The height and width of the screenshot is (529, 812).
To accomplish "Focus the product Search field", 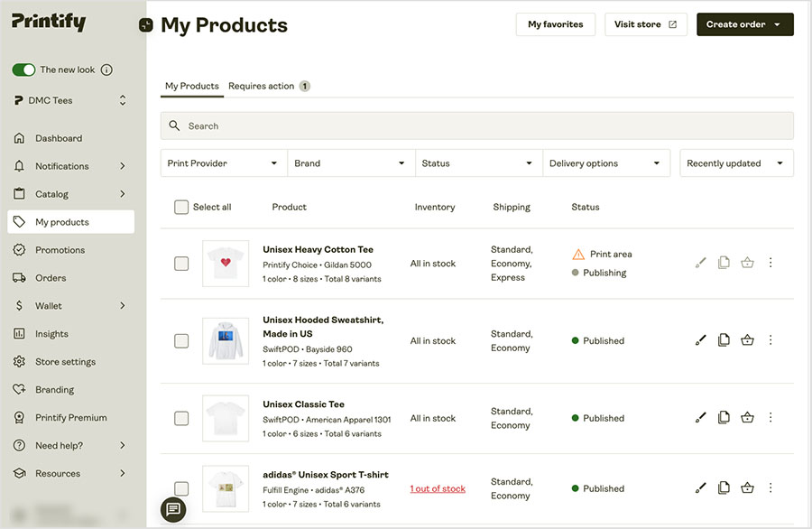I will pos(477,125).
